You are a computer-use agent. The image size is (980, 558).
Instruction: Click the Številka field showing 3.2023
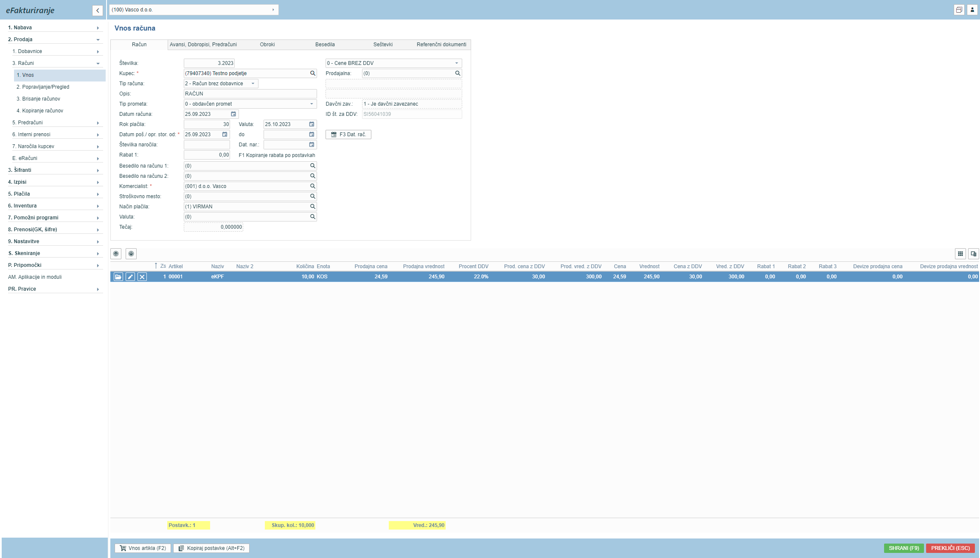(x=209, y=63)
